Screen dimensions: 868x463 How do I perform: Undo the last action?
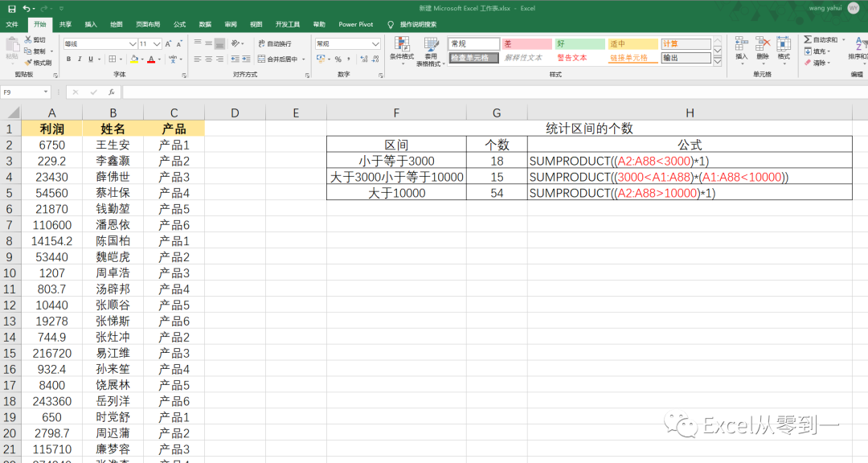coord(26,8)
